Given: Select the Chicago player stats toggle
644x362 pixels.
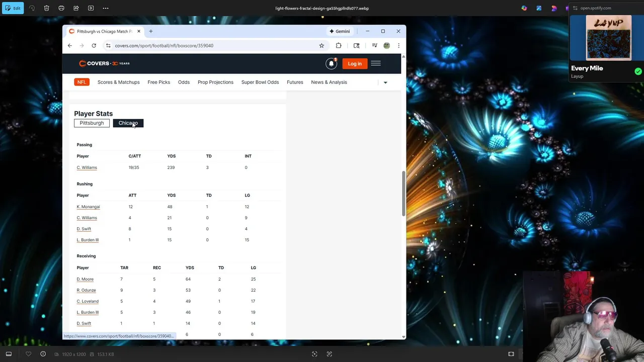Looking at the screenshot, I should [128, 123].
